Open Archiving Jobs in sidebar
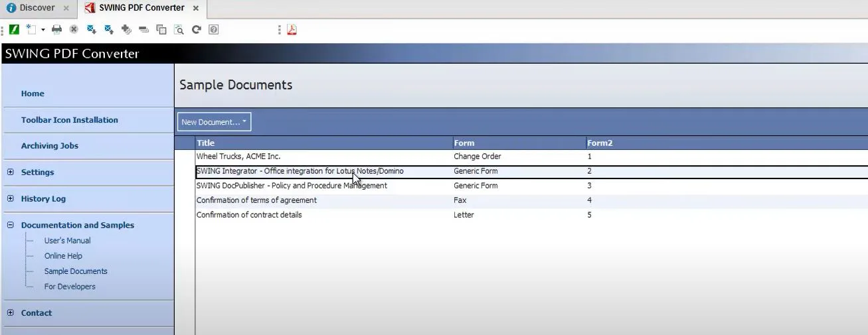Screen dimensions: 868x335 coord(50,146)
